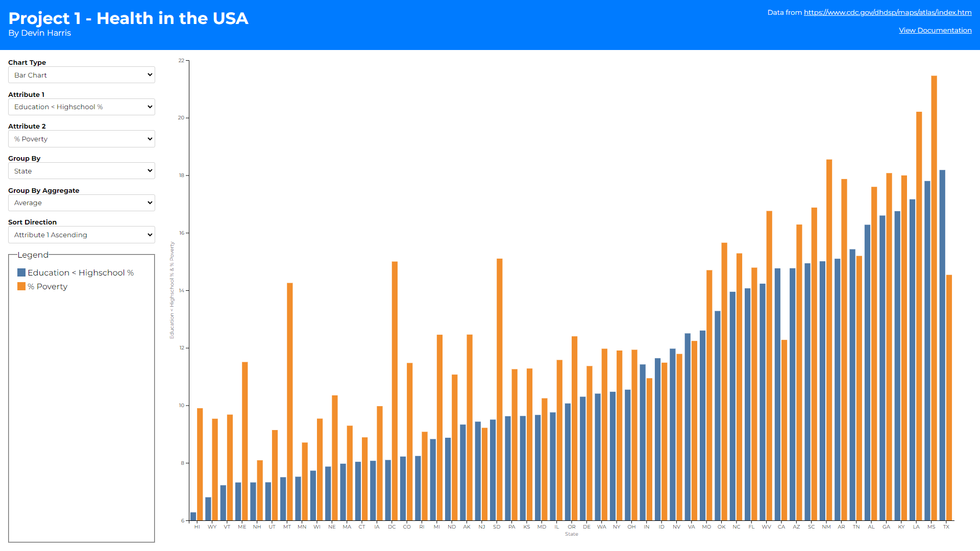Open the Sort Direction dropdown
Viewport: 980px width, 551px height.
(82, 235)
